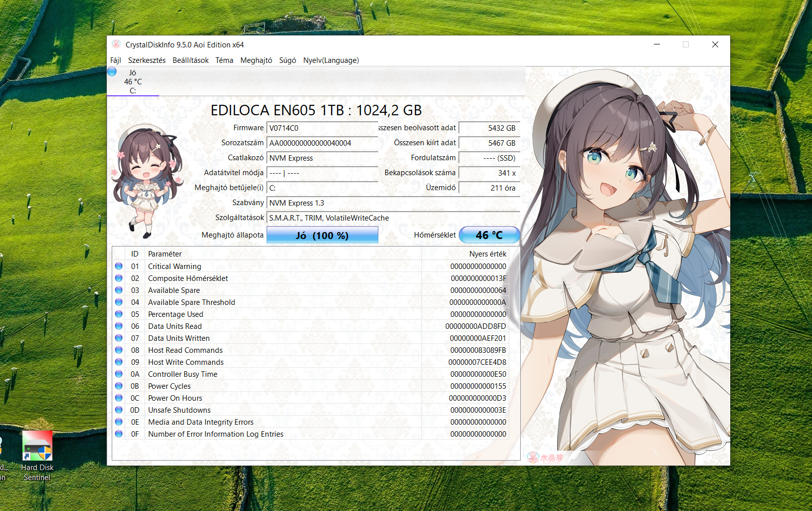Click the Szabvány field NVM Express 1.3

393,203
